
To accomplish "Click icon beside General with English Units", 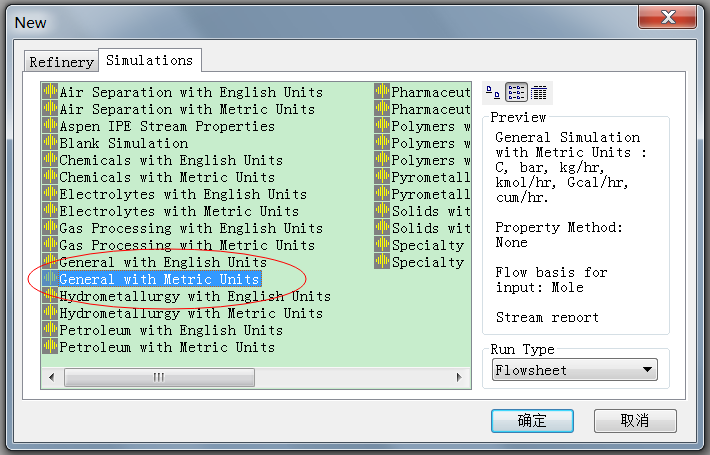I will 50,262.
